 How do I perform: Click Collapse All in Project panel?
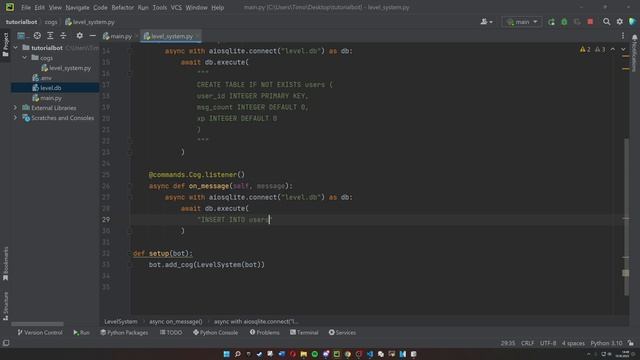pyautogui.click(x=63, y=36)
